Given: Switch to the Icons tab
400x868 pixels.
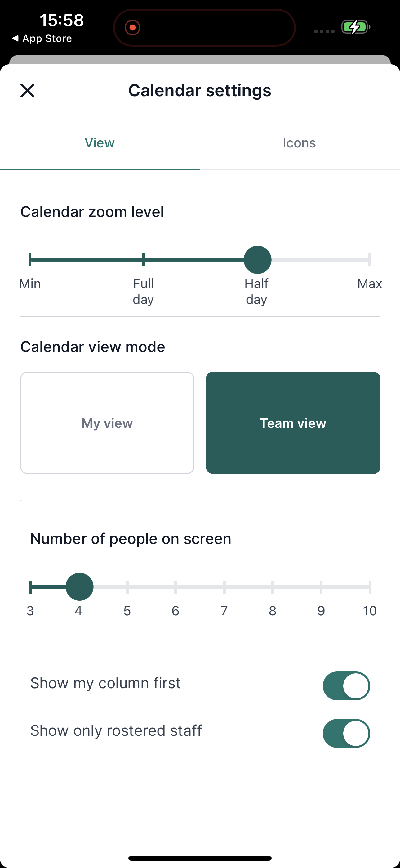Looking at the screenshot, I should (x=299, y=143).
